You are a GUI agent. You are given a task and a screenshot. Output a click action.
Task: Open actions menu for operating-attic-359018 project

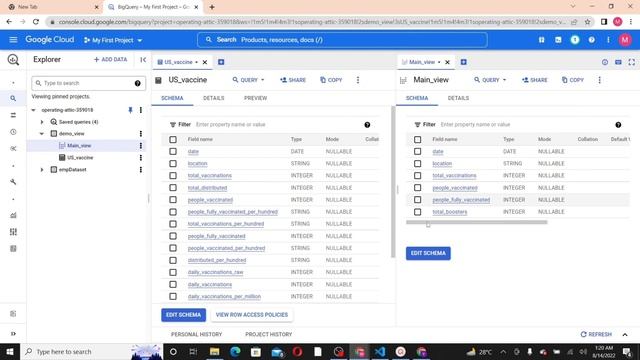(x=141, y=110)
